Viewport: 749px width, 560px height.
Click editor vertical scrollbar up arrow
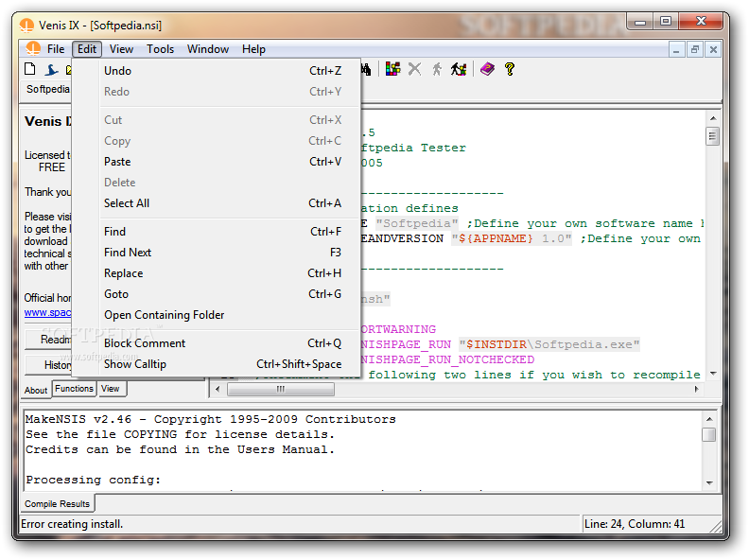tap(713, 118)
